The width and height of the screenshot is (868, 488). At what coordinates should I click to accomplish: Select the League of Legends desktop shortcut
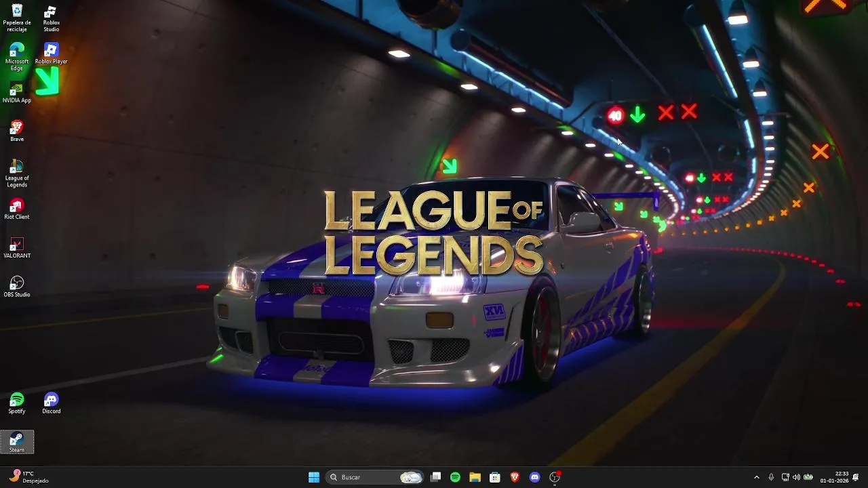[17, 174]
